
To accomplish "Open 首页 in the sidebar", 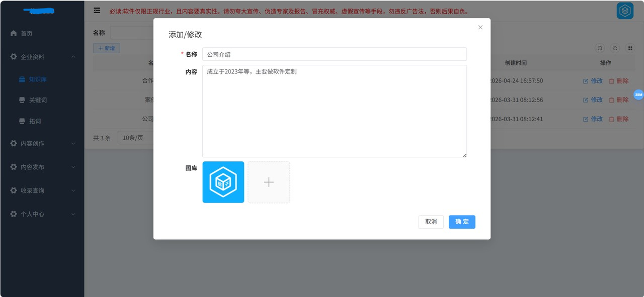I will (x=42, y=33).
